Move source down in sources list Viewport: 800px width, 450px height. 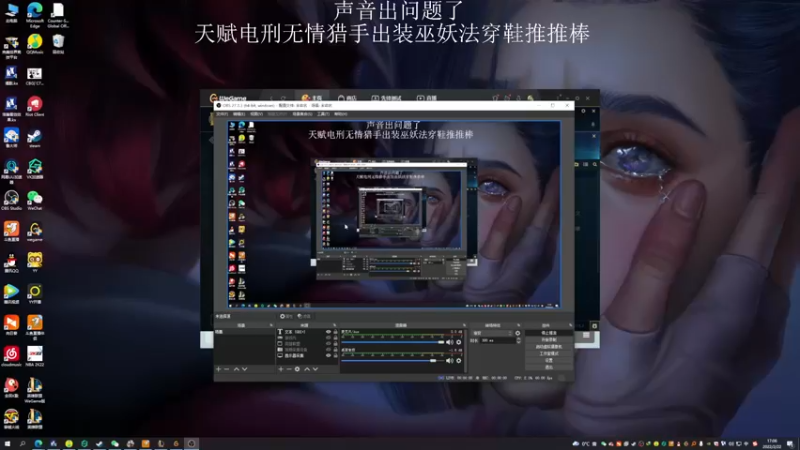click(x=315, y=369)
